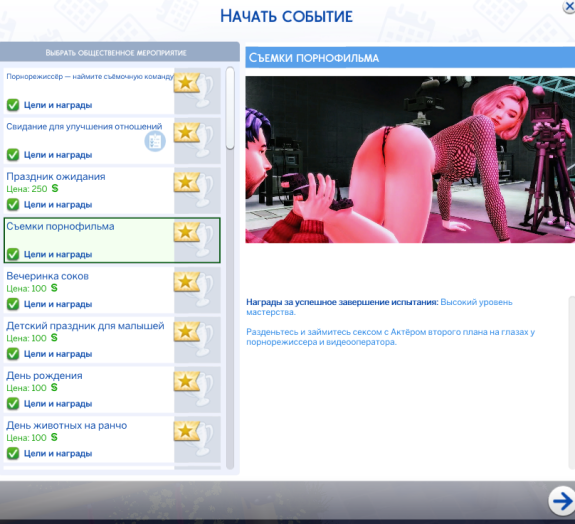Click the clipboard icon on the Свидание row

(x=155, y=141)
